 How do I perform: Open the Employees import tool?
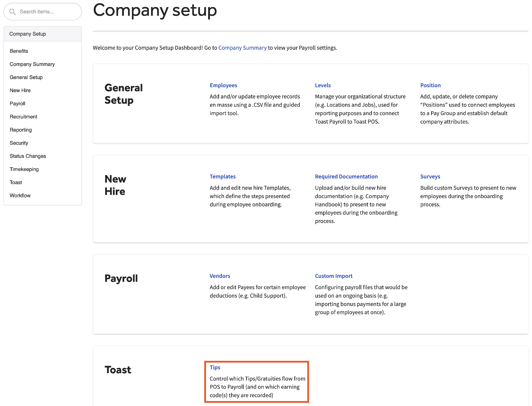click(x=223, y=85)
